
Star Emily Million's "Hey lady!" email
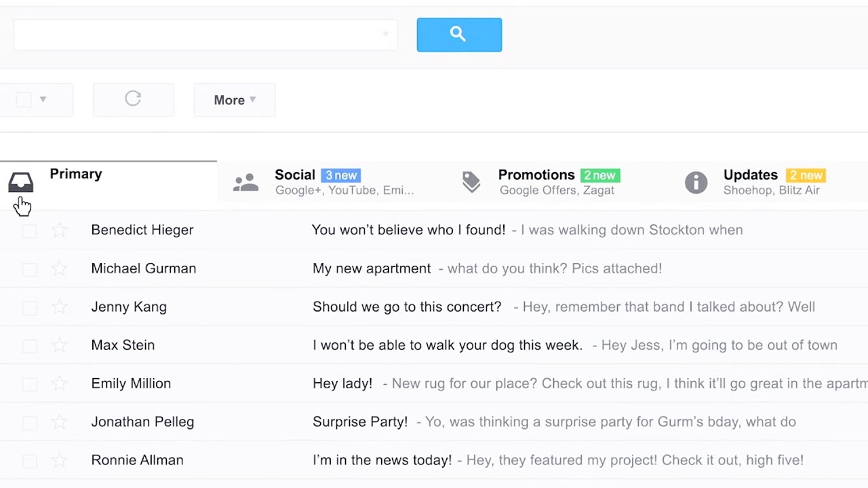click(x=59, y=383)
